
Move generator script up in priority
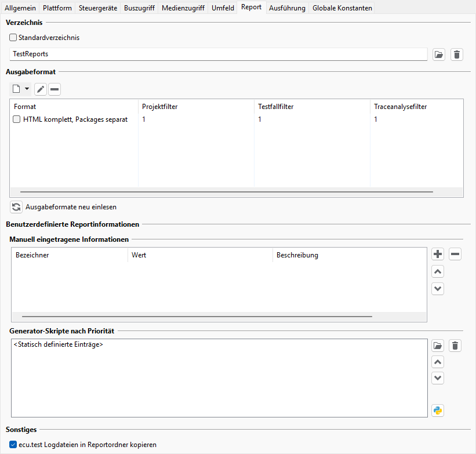(x=438, y=362)
